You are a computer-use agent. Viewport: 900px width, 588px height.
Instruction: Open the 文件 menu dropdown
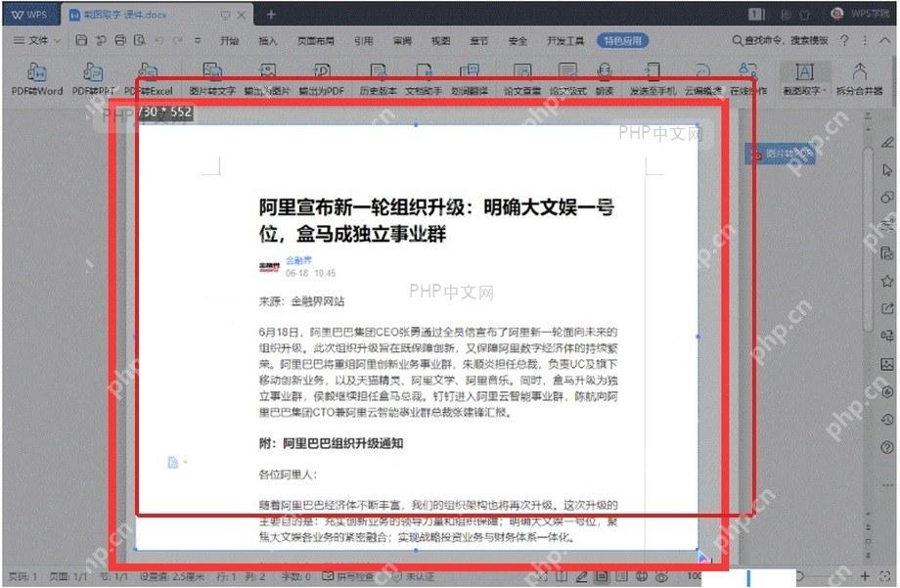click(x=37, y=40)
